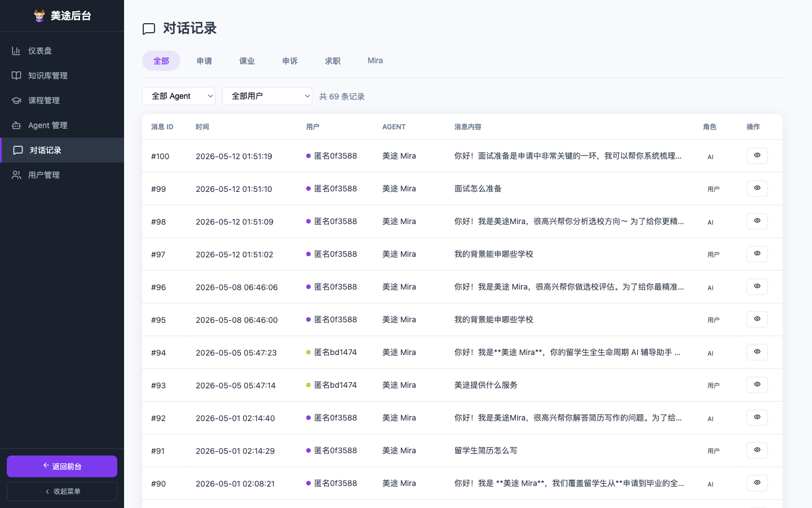This screenshot has width=812, height=508.
Task: Click the 仪表盘 bar chart icon
Action: click(x=16, y=51)
